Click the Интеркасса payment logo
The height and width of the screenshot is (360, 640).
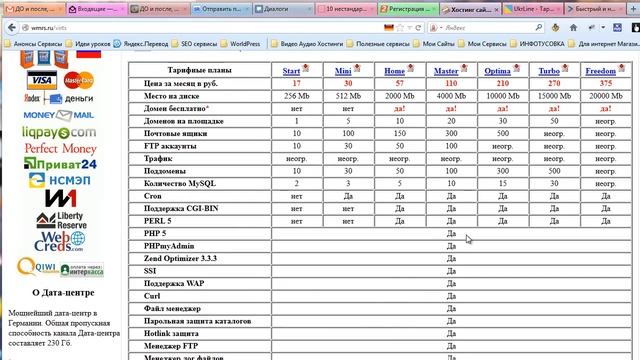pos(82,269)
